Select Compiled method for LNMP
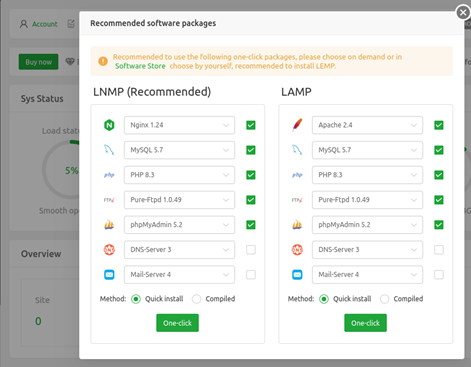471x367 pixels. pos(197,299)
